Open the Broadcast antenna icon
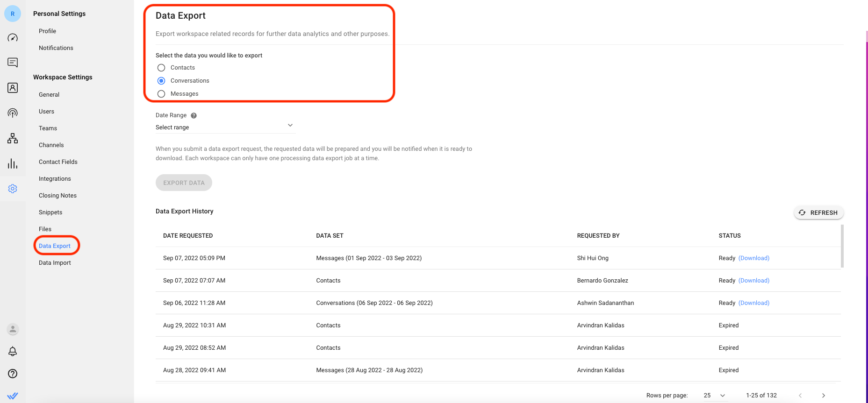Screen dimensions: 868x403 point(13,113)
